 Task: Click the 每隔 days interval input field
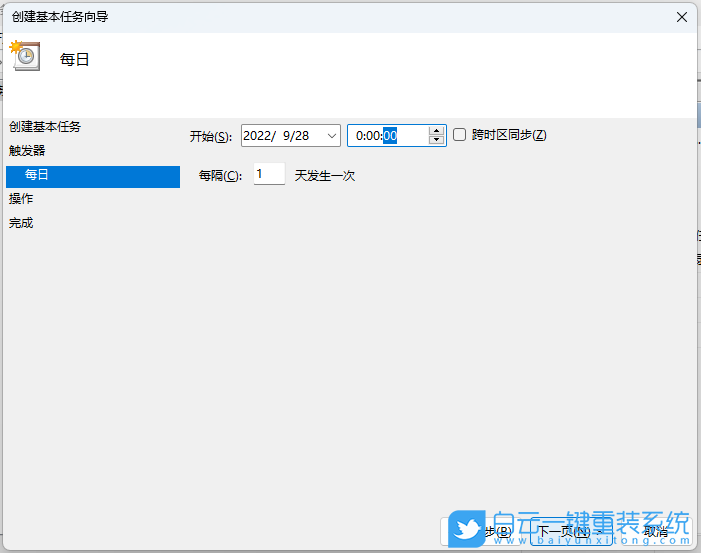269,174
